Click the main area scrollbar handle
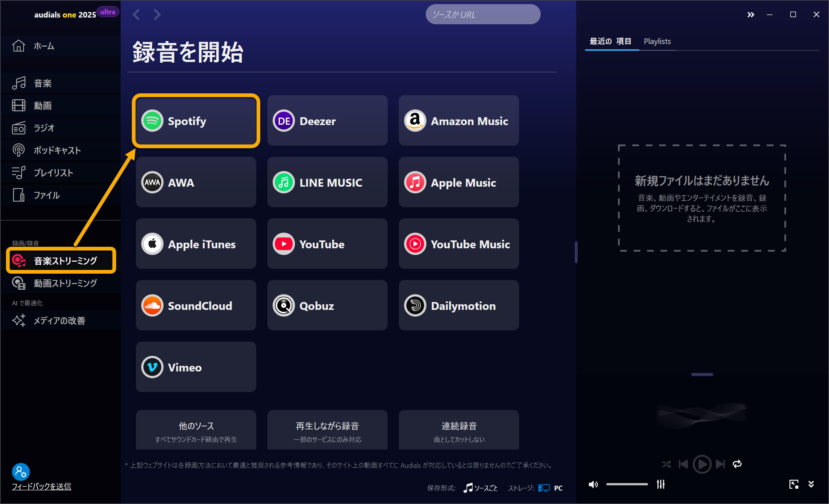Viewport: 829px width, 504px height. (x=576, y=252)
